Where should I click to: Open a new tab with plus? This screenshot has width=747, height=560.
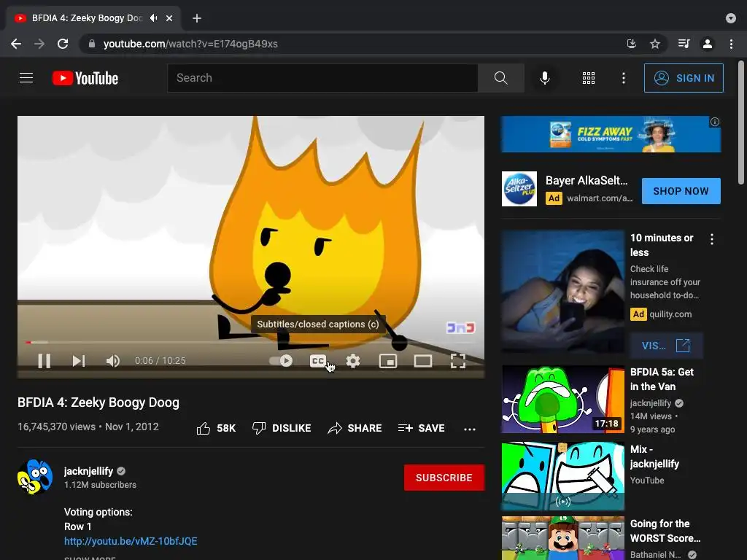(197, 18)
